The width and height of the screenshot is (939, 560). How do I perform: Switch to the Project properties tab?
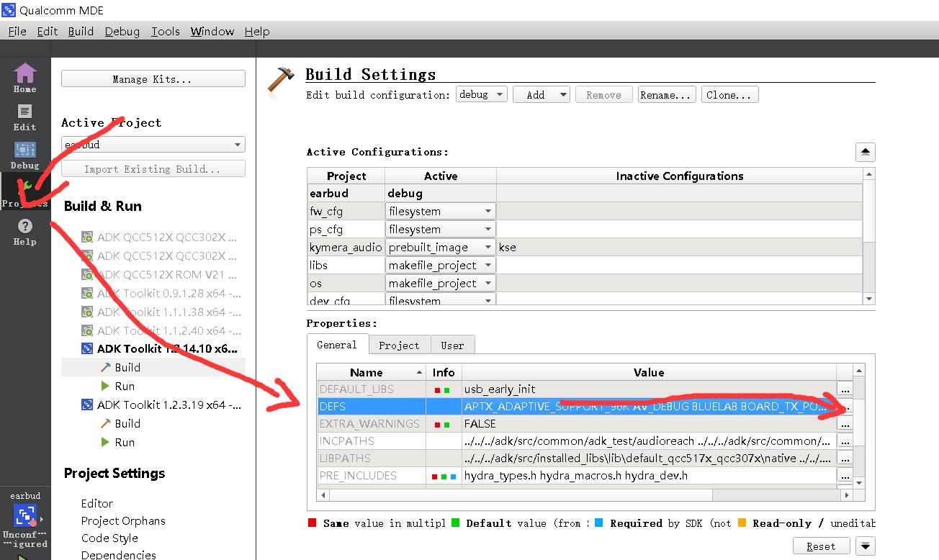click(399, 346)
